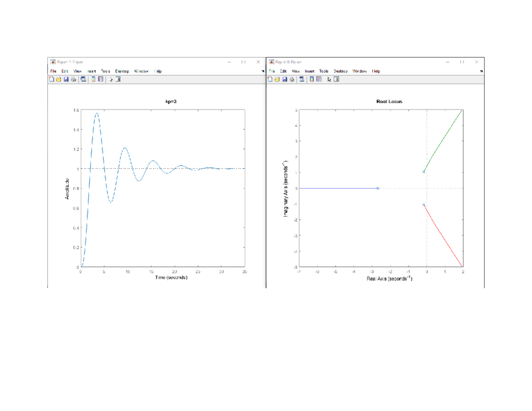Click New Figure icon in kp=3 window

tap(51, 79)
